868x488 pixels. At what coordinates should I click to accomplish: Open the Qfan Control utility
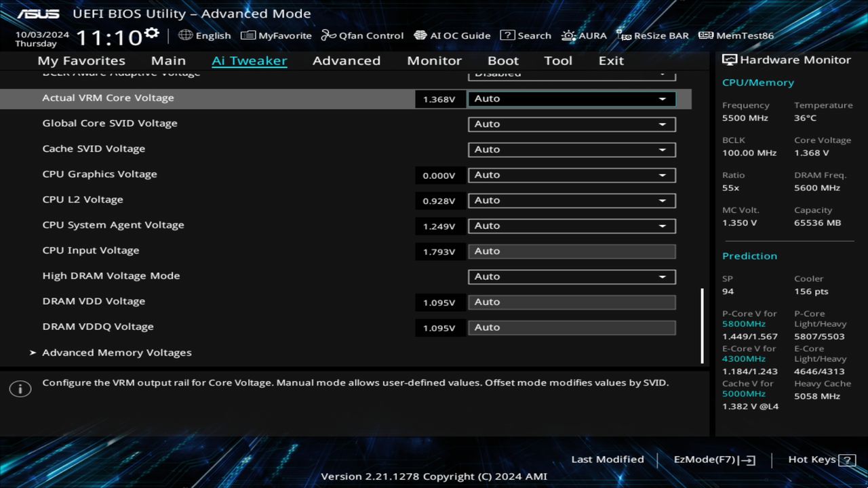click(362, 35)
